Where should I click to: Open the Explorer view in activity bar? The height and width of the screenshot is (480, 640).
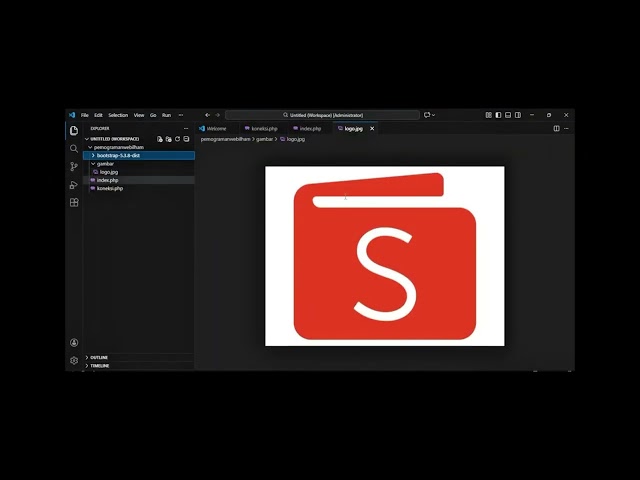click(74, 131)
